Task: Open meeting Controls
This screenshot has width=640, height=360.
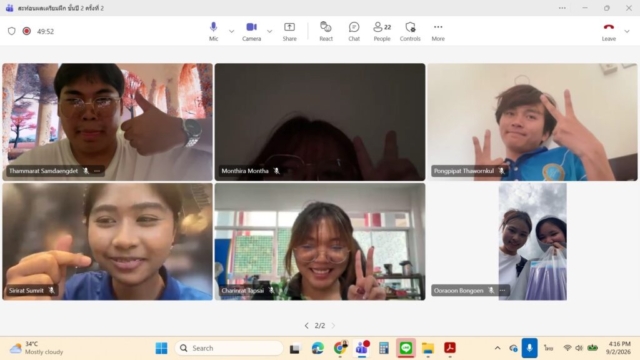Action: click(x=410, y=31)
